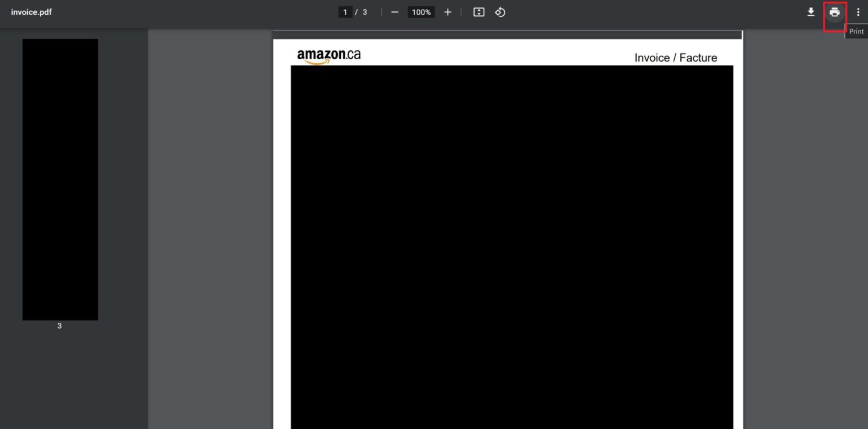The image size is (868, 429).
Task: Zoom out using the minus icon
Action: 394,12
